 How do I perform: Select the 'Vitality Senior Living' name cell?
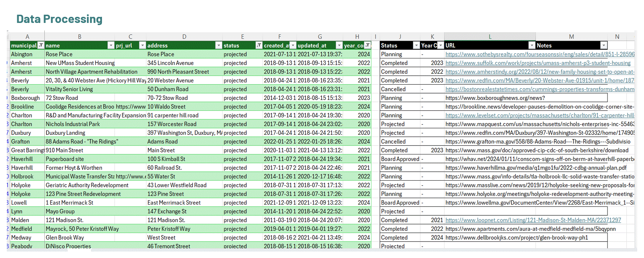(80, 89)
